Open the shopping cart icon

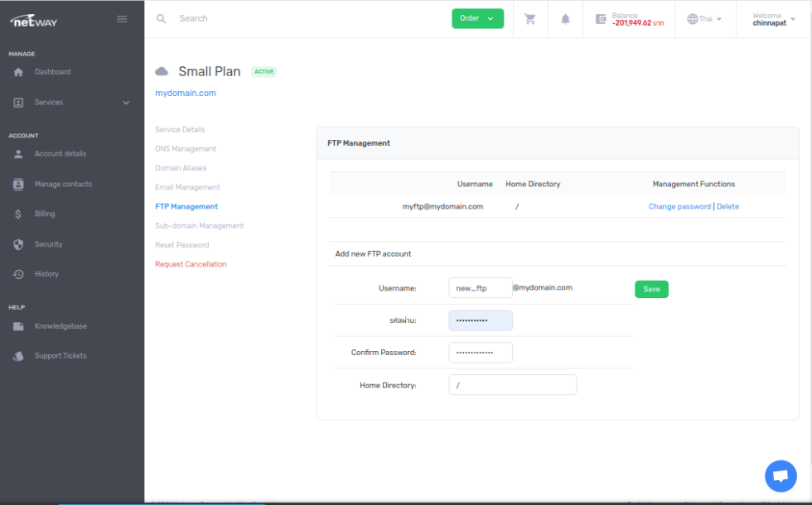[x=530, y=19]
